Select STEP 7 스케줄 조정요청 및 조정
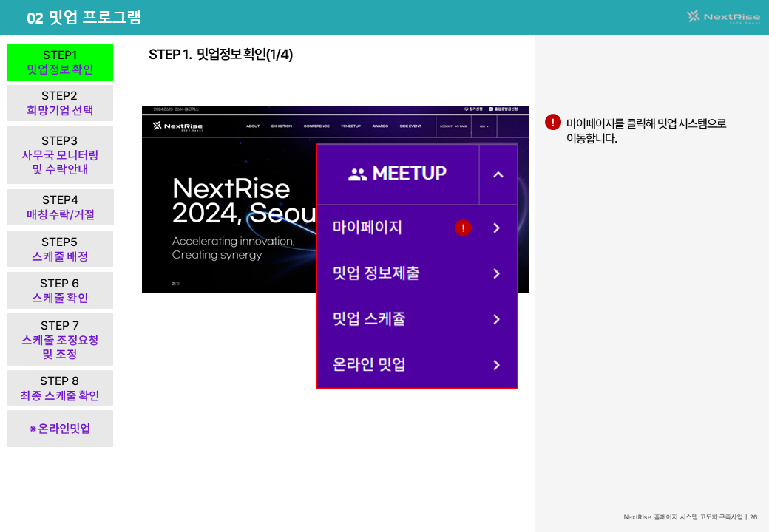 coord(61,339)
